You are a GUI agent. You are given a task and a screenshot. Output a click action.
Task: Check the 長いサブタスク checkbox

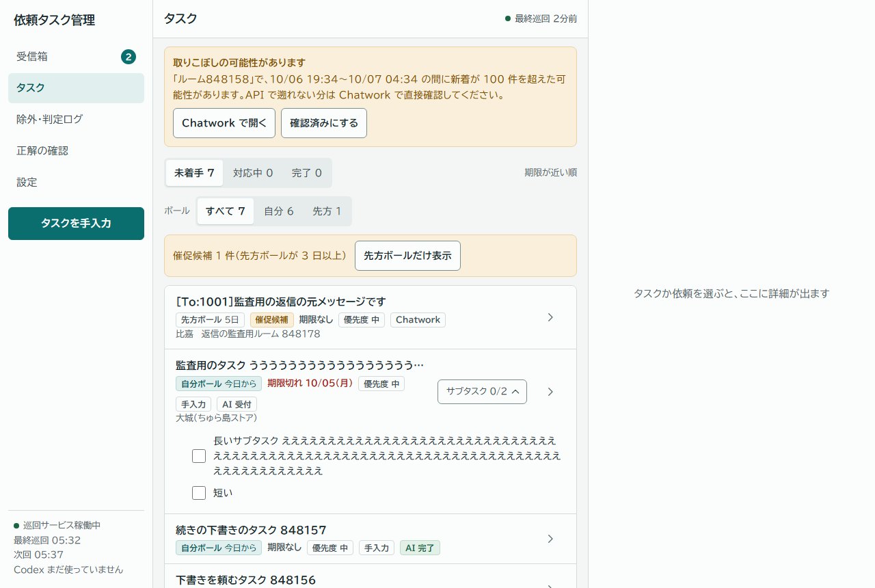[199, 456]
